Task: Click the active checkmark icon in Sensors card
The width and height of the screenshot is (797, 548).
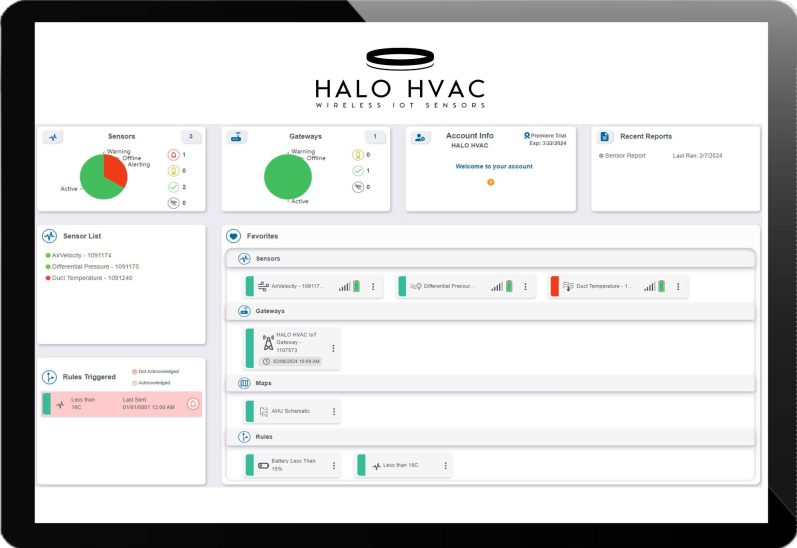Action: tap(173, 187)
